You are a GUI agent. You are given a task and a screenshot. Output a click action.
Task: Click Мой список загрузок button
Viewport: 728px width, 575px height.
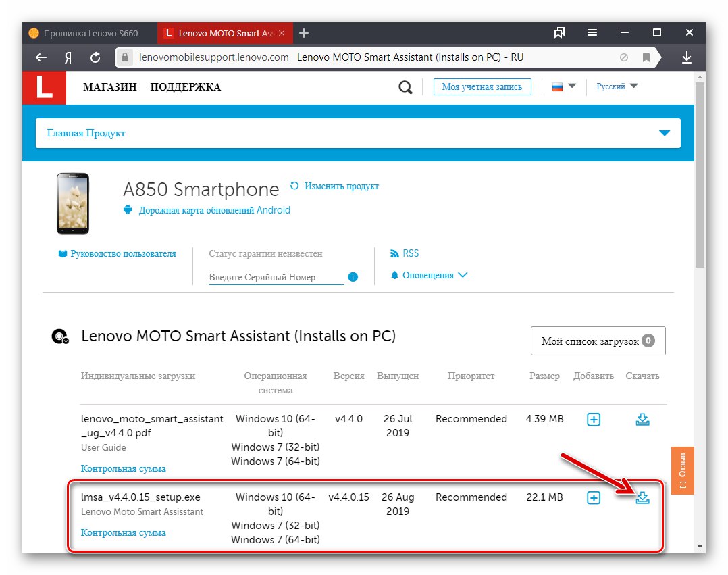pos(598,341)
